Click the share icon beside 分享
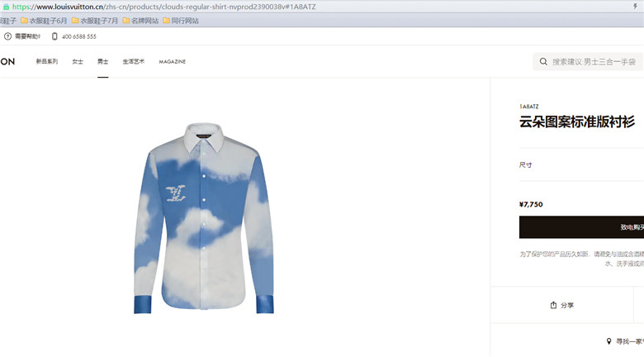This screenshot has width=644, height=357. coord(553,305)
